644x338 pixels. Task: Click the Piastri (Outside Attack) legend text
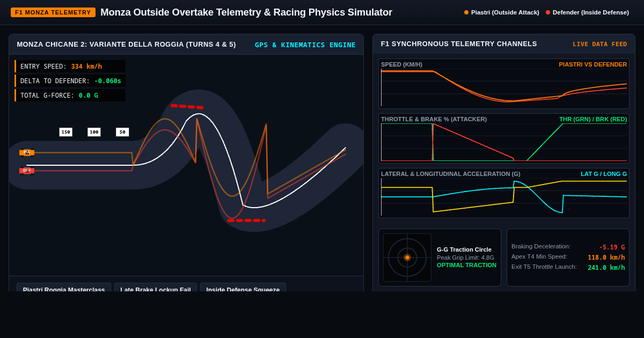coord(505,12)
